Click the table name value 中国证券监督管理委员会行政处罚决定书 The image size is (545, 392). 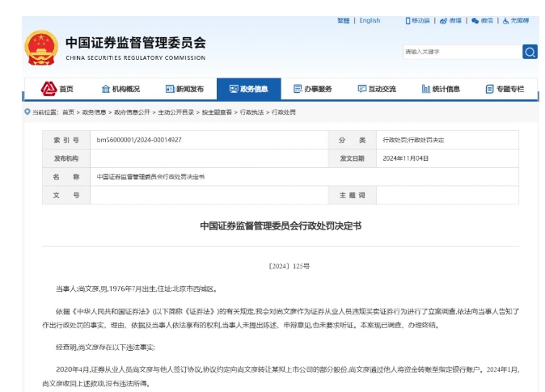click(x=150, y=177)
